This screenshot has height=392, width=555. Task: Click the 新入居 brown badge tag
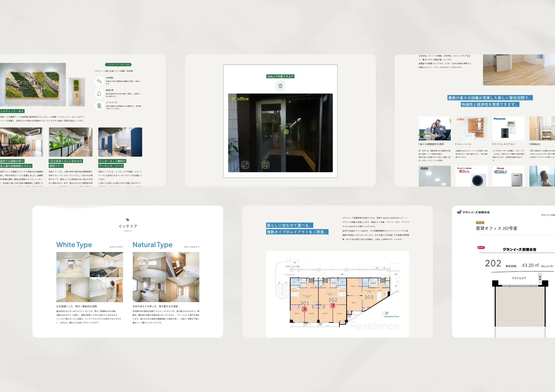[480, 222]
